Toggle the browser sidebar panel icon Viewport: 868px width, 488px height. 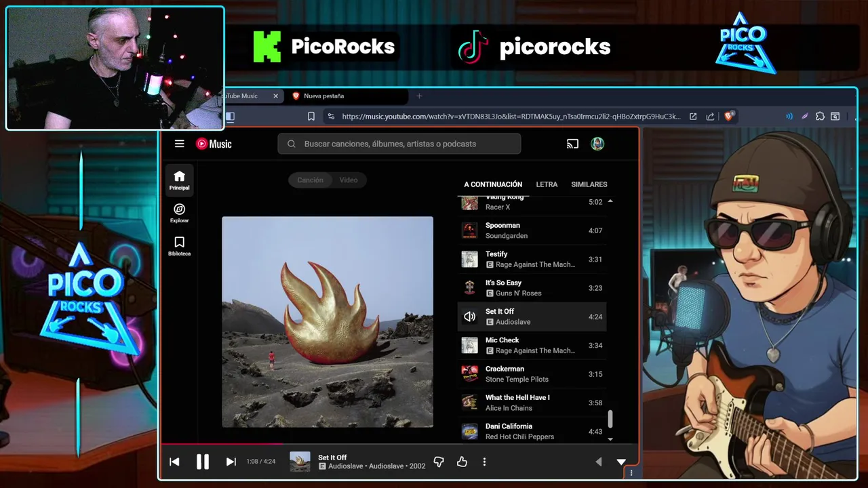(x=231, y=117)
